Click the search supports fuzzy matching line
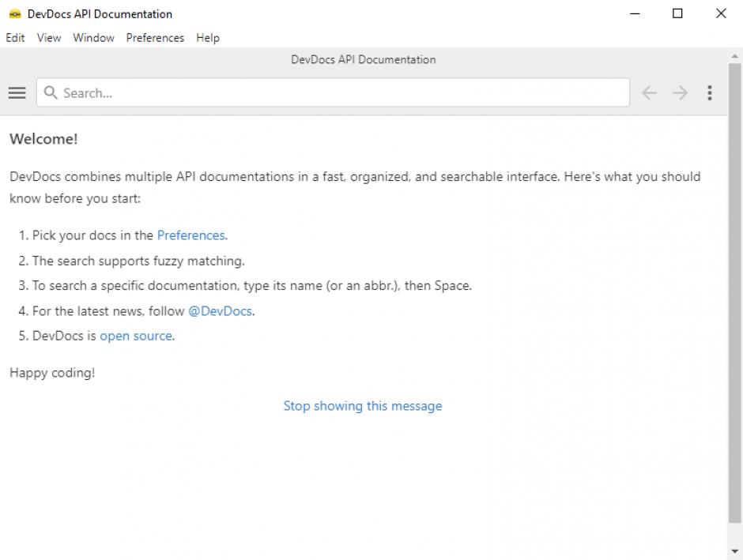The height and width of the screenshot is (560, 743). (138, 261)
